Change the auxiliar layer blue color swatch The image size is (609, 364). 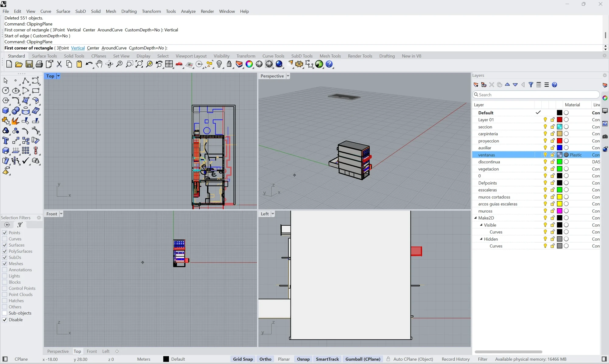click(560, 148)
